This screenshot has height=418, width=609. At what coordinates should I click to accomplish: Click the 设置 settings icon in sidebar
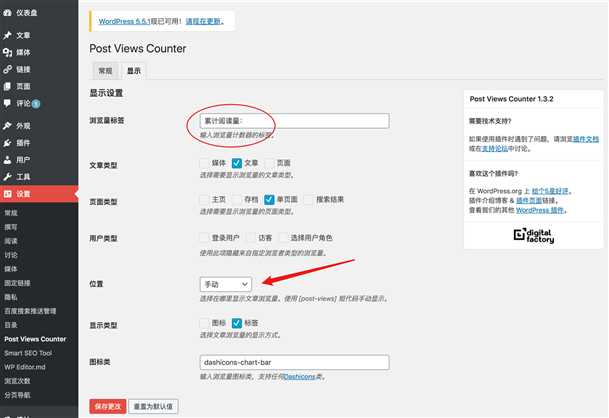[x=7, y=193]
